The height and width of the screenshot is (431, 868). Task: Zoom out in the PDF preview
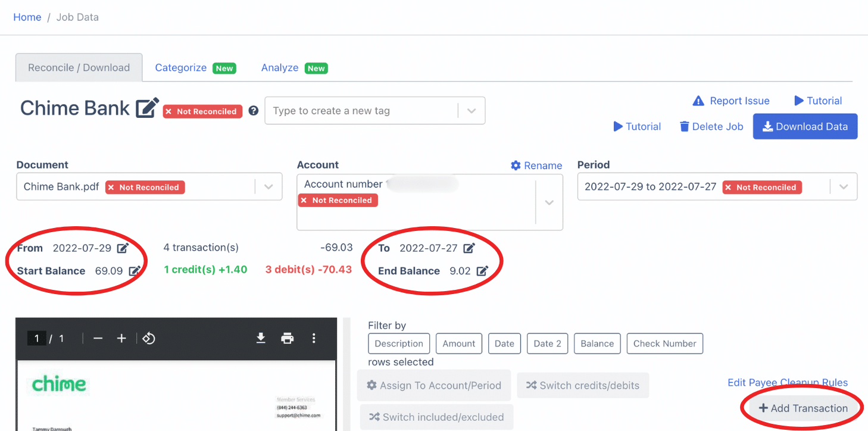[98, 338]
